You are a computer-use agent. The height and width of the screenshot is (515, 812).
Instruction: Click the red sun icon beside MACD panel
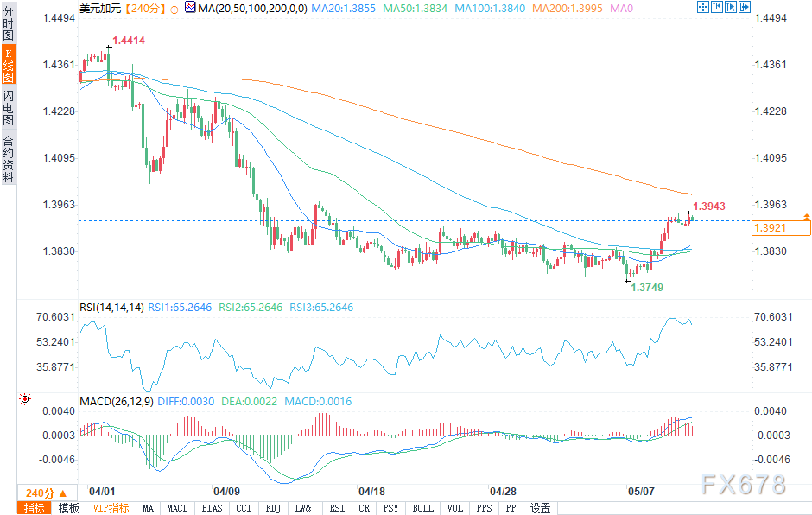(x=24, y=399)
